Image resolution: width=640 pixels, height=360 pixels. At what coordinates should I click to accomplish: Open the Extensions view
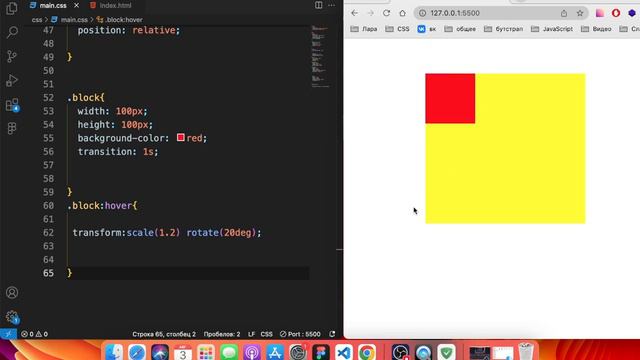click(12, 105)
